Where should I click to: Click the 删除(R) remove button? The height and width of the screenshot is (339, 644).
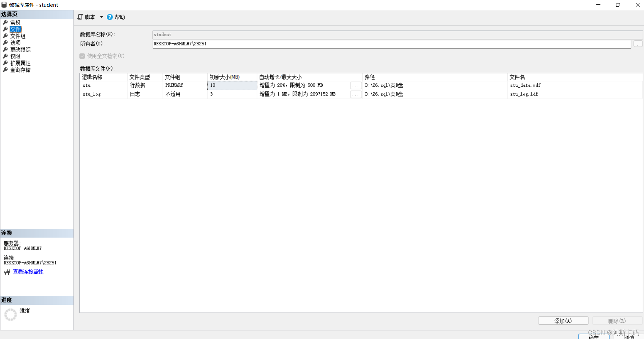pyautogui.click(x=617, y=321)
